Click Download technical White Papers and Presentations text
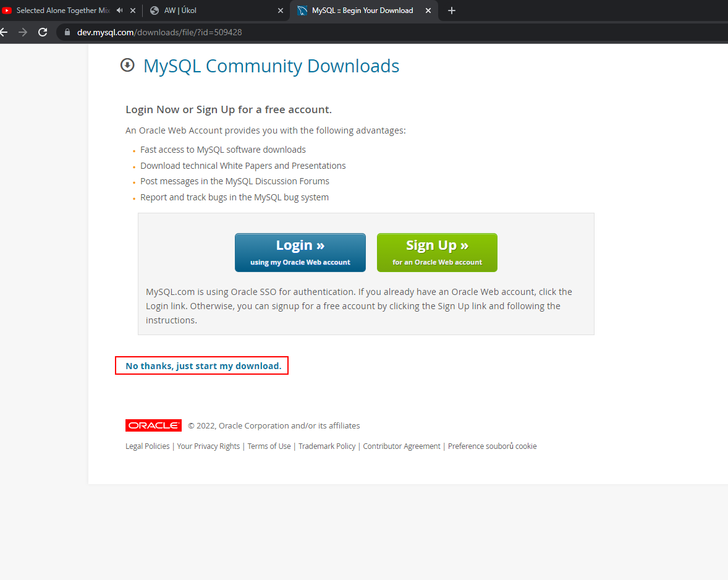This screenshot has height=580, width=728. click(x=243, y=166)
